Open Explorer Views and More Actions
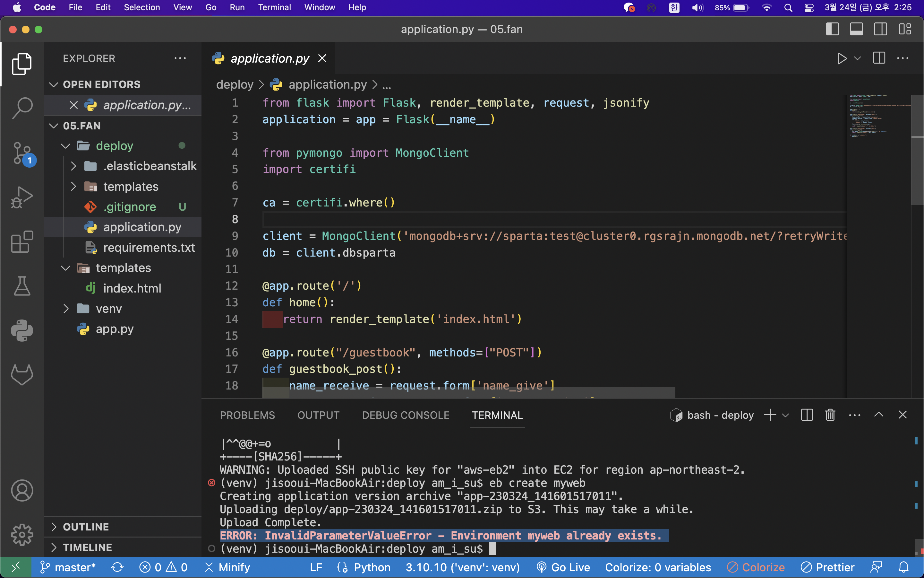 [180, 58]
